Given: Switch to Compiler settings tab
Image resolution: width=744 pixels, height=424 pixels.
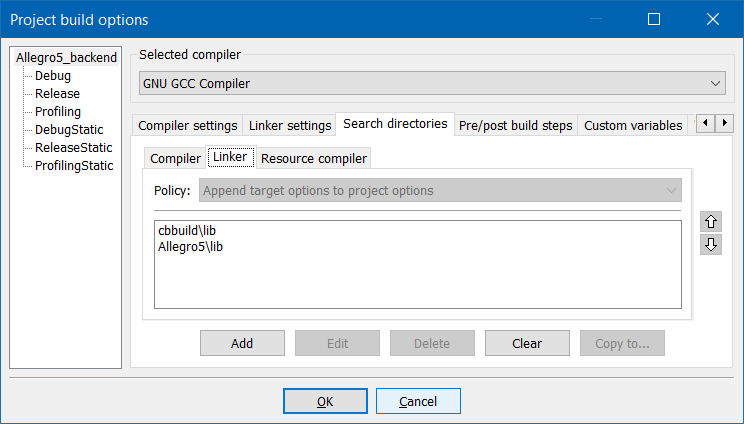Looking at the screenshot, I should point(187,126).
